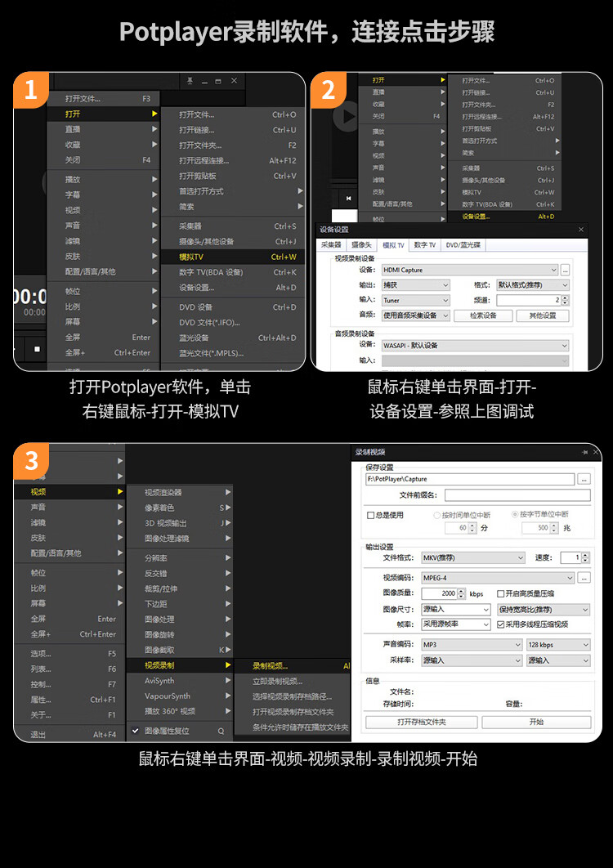Click the 频道 stepper showing 2

(565, 300)
